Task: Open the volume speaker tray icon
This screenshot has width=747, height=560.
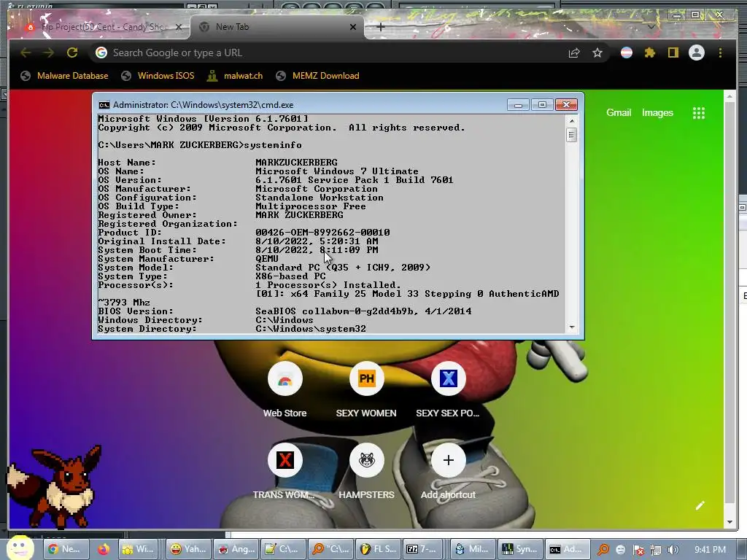Action: pos(673,550)
